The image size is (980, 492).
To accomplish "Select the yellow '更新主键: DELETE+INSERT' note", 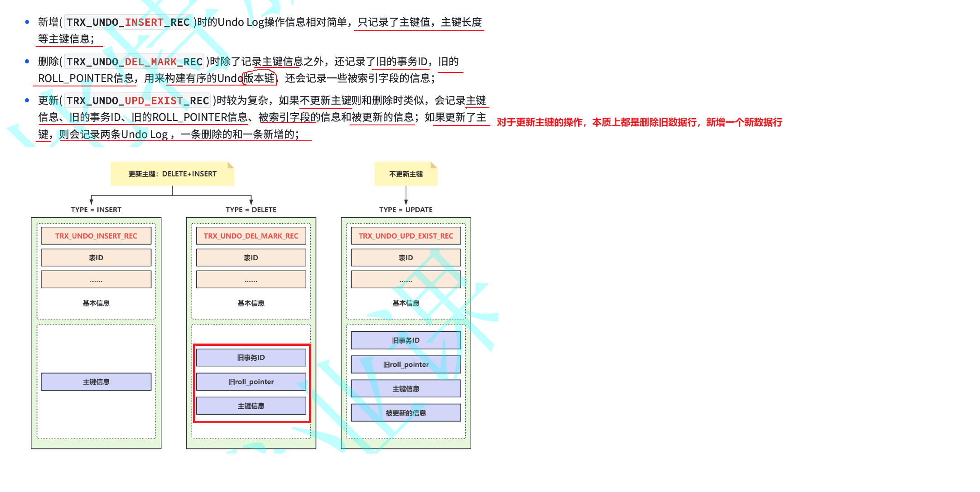I will [172, 174].
